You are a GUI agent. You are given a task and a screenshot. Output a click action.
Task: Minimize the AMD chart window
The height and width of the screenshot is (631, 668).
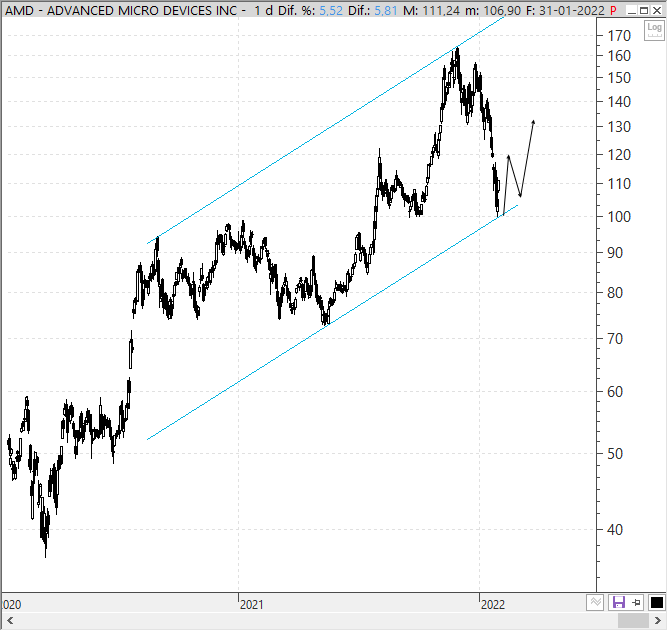pyautogui.click(x=632, y=11)
